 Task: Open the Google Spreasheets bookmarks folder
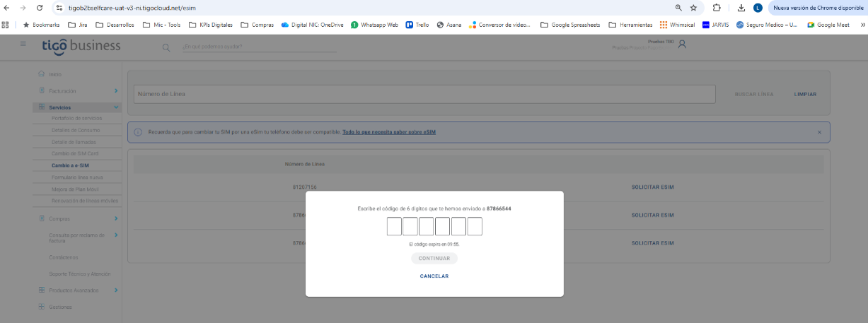coord(569,24)
